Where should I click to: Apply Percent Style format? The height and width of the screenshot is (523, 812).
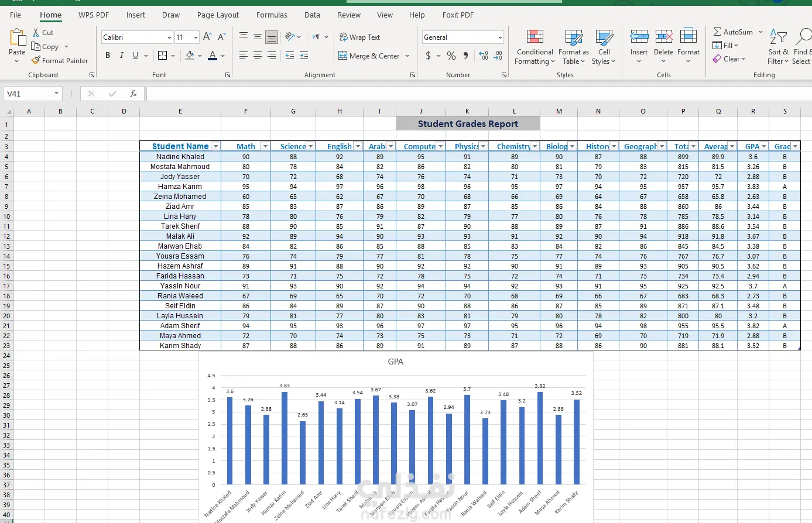(x=451, y=56)
